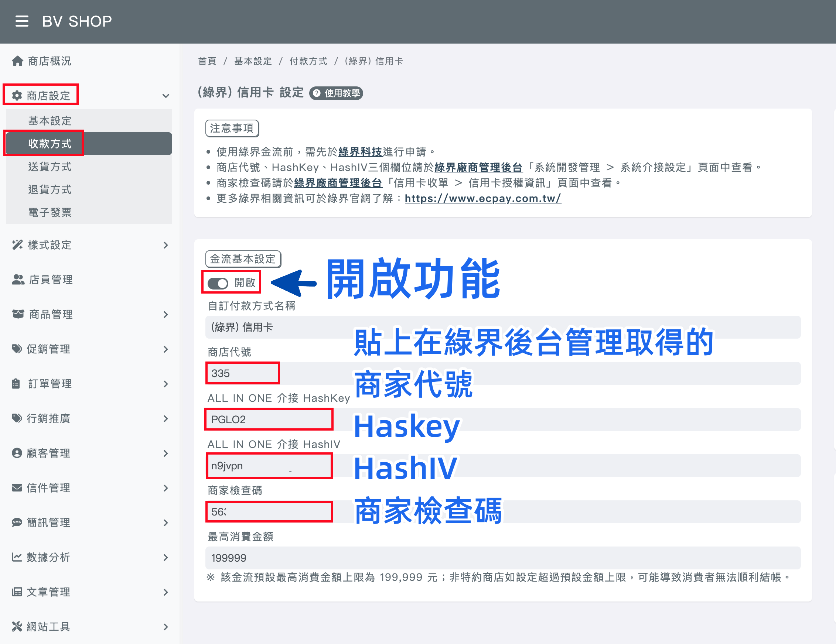The width and height of the screenshot is (836, 644).
Task: Expand the 樣式設定 chevron
Action: [x=166, y=245]
